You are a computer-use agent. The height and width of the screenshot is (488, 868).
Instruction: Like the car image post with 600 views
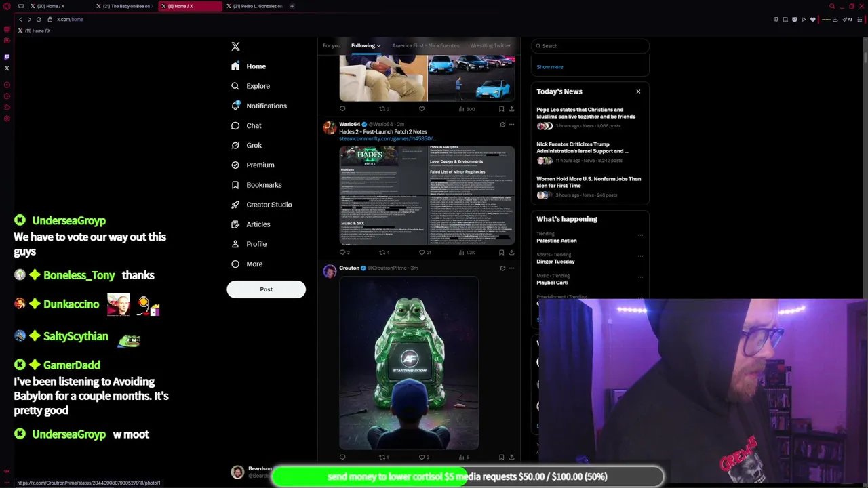(422, 108)
